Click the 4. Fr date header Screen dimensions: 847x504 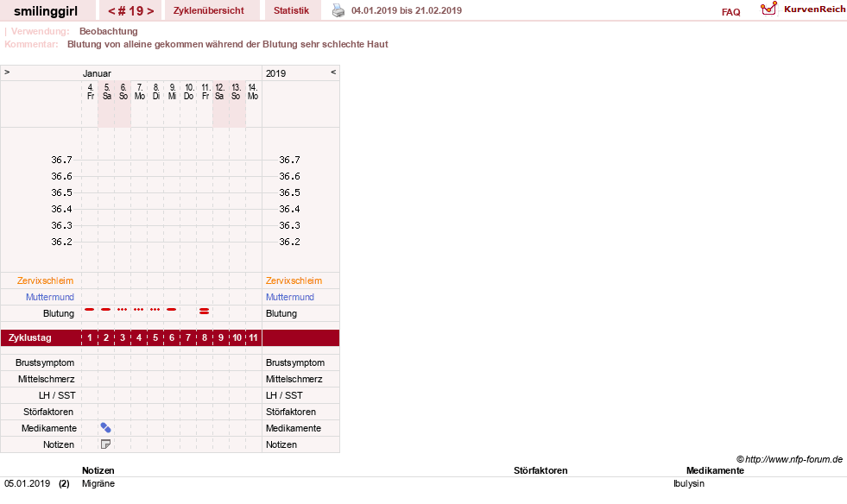pyautogui.click(x=90, y=91)
